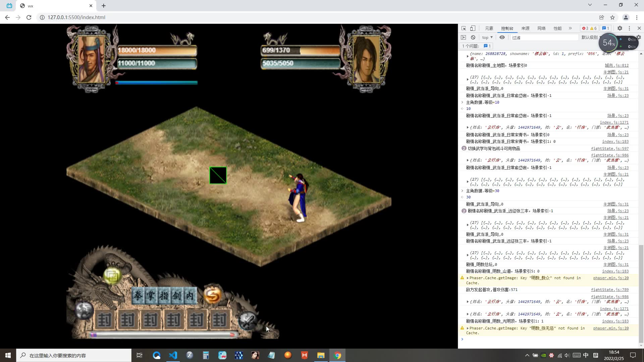Open the tab search chevron in title bar

point(590,5)
